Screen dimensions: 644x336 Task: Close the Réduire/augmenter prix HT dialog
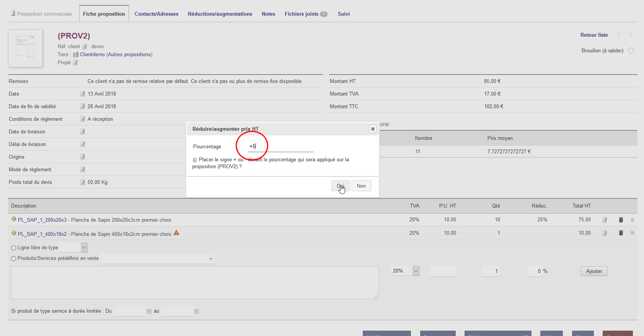point(372,129)
